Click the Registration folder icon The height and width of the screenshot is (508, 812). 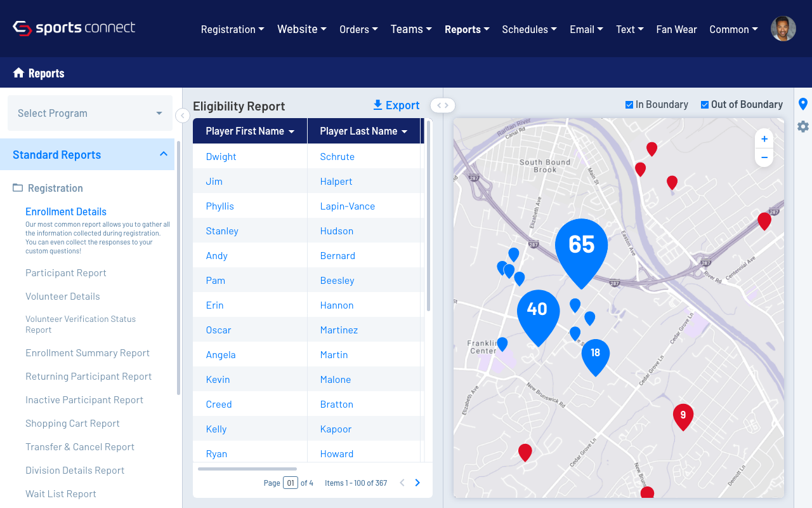[x=18, y=188]
